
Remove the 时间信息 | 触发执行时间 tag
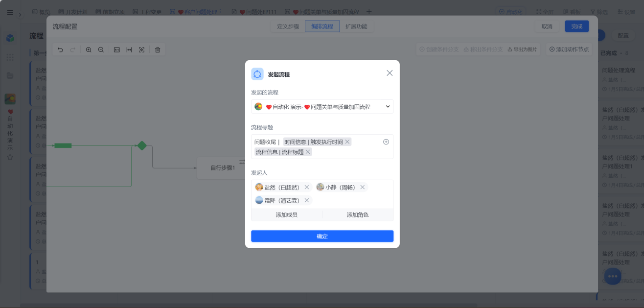coord(347,142)
